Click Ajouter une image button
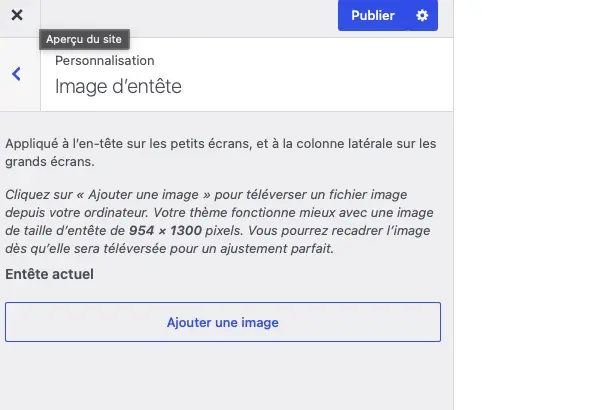 click(x=223, y=322)
